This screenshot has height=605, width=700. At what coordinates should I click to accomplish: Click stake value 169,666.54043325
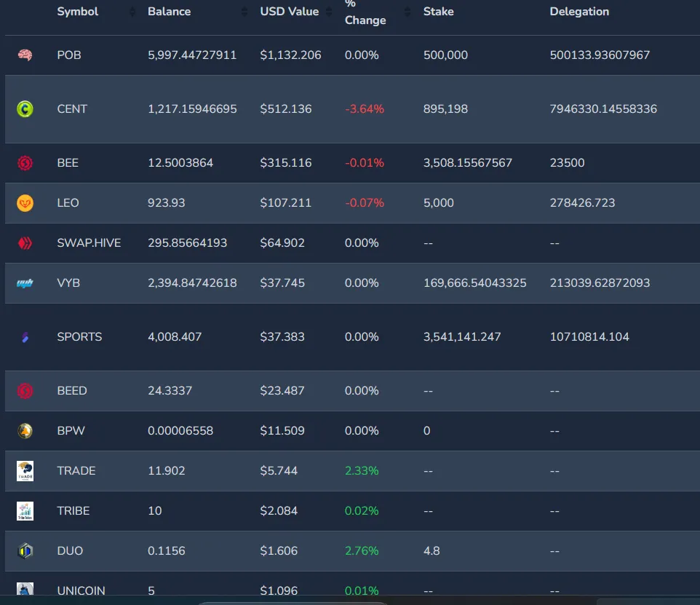tap(474, 283)
